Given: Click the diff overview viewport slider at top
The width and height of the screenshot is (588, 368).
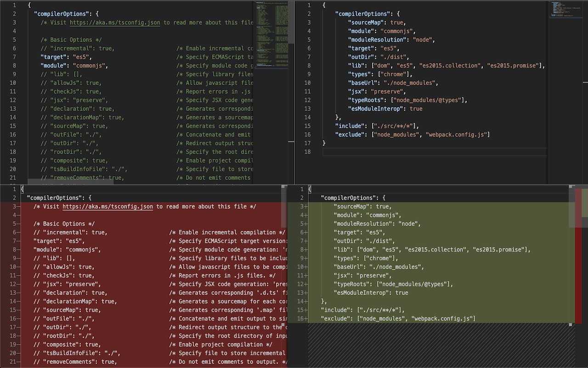Looking at the screenshot, I should click(578, 207).
